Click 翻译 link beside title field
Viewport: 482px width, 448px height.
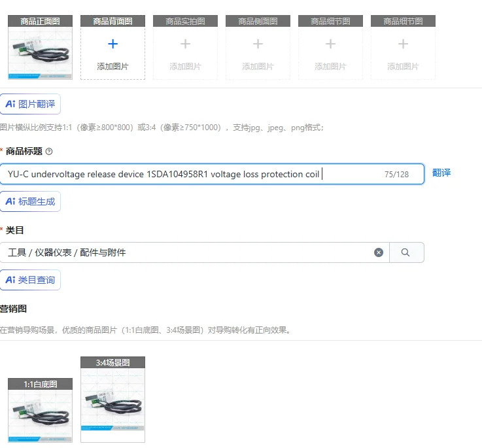[441, 173]
